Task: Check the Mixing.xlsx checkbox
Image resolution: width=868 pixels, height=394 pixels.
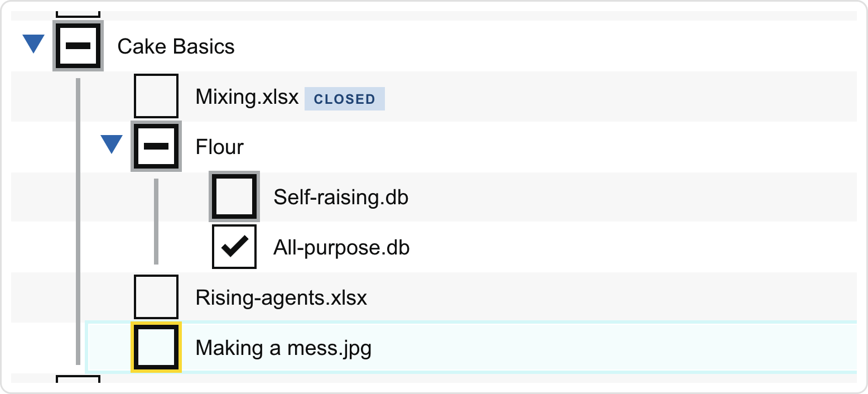Action: pyautogui.click(x=156, y=96)
